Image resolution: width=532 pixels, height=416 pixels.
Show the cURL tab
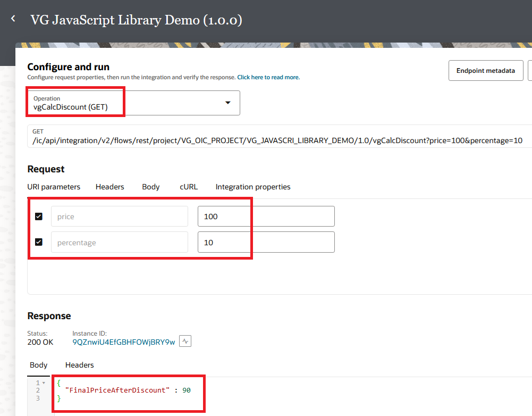tap(189, 187)
